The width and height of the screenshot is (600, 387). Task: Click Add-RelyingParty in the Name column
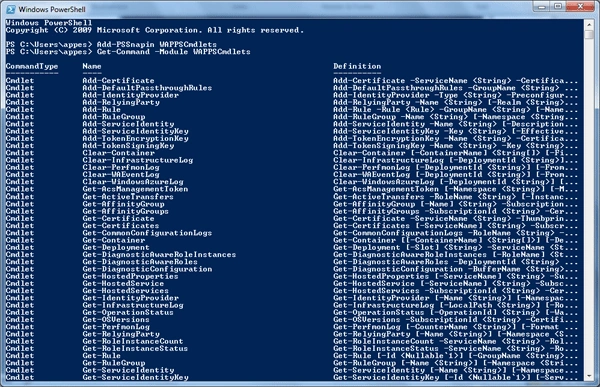click(121, 103)
